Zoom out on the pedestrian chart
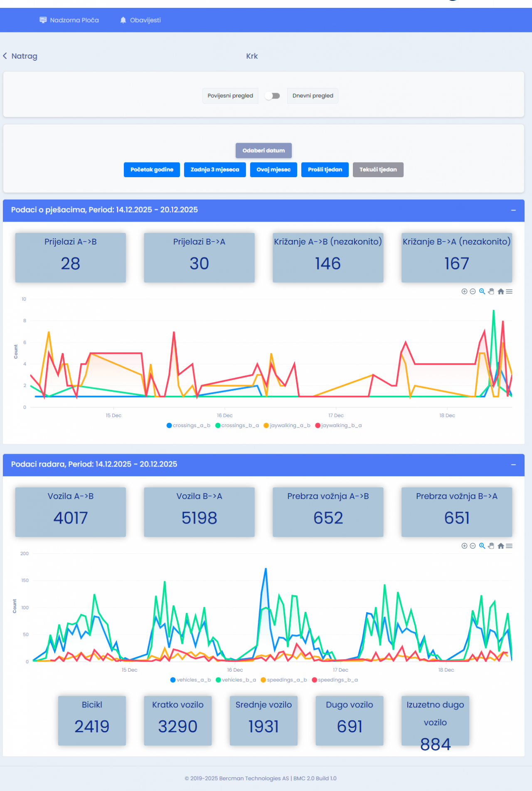This screenshot has width=532, height=791. click(473, 292)
